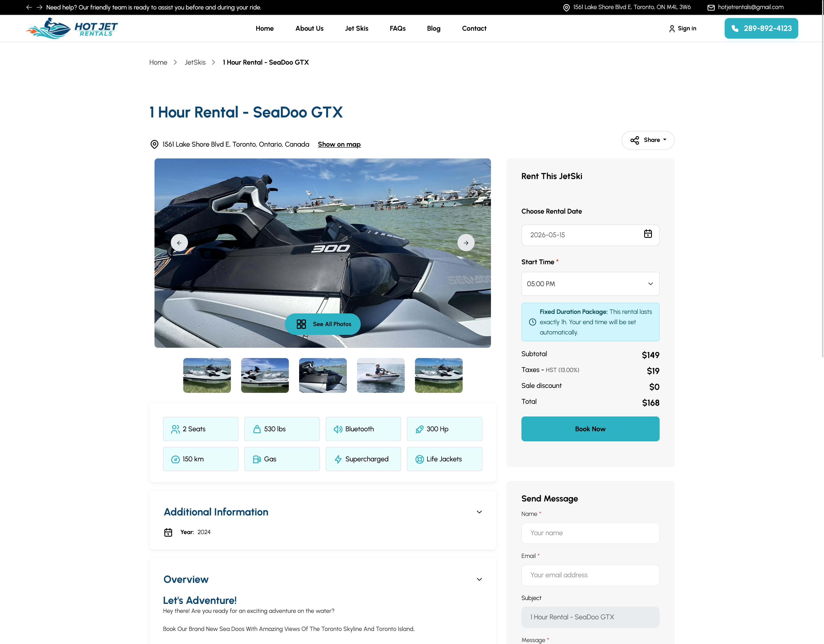Click the share network icon

pyautogui.click(x=635, y=140)
